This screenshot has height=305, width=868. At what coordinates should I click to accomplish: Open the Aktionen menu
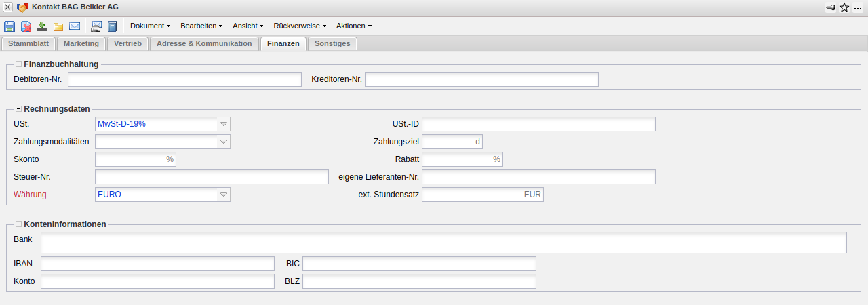[353, 26]
